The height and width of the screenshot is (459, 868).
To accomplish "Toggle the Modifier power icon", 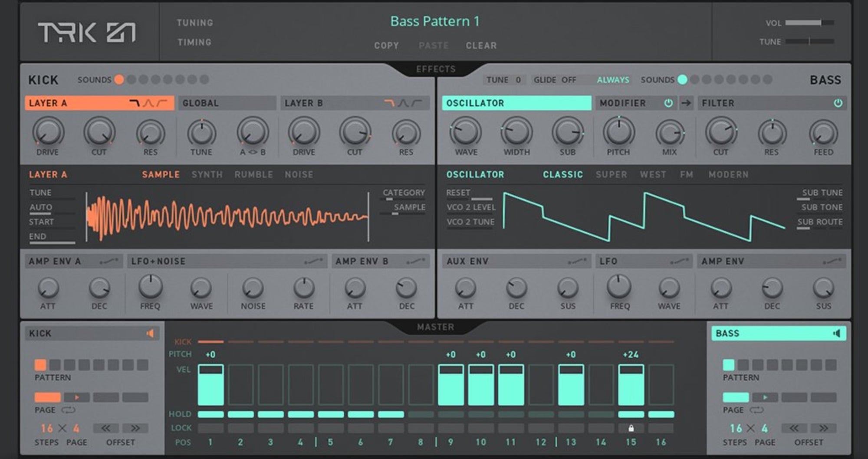I will 668,103.
